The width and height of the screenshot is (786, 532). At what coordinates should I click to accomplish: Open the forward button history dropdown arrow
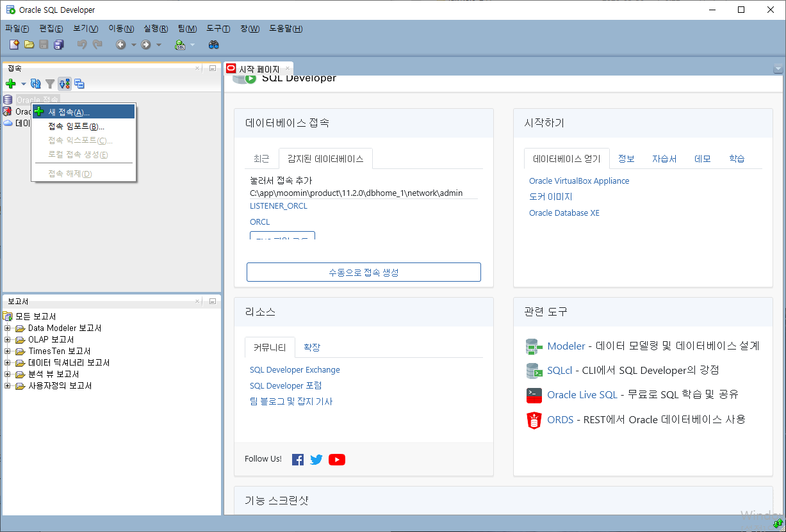(159, 45)
